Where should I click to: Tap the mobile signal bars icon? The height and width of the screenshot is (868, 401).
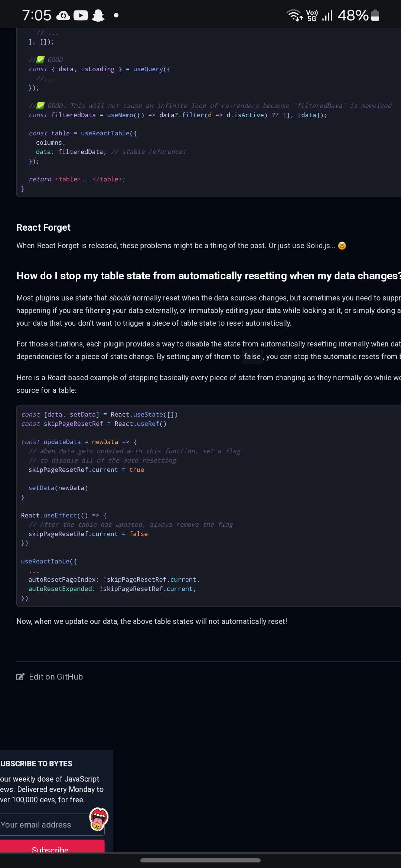(x=327, y=16)
